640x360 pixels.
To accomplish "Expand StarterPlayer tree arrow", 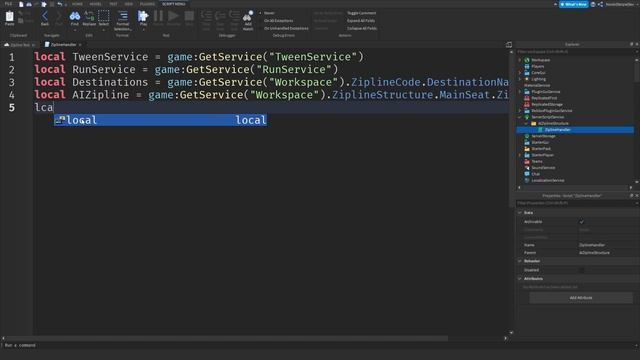I will pyautogui.click(x=520, y=155).
